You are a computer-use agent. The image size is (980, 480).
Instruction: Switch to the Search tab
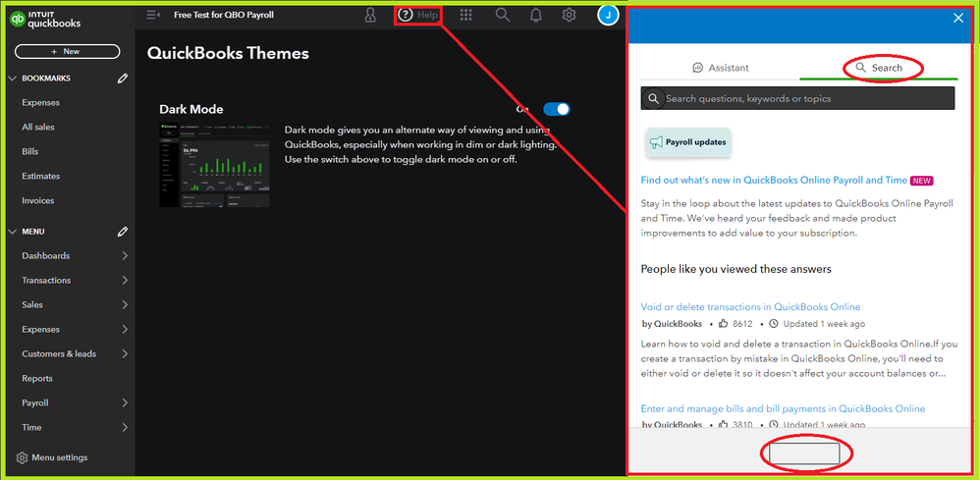[879, 68]
